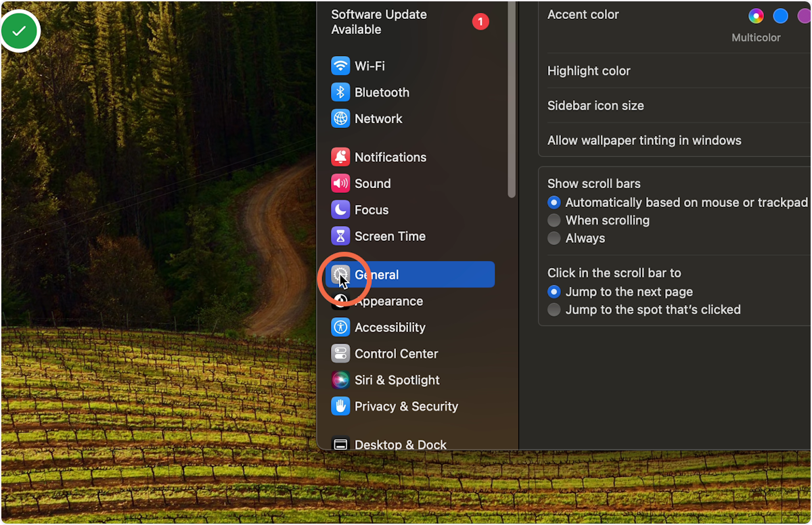Go to Desktop & Dock settings
Viewport: 812px width, 525px height.
(x=400, y=444)
